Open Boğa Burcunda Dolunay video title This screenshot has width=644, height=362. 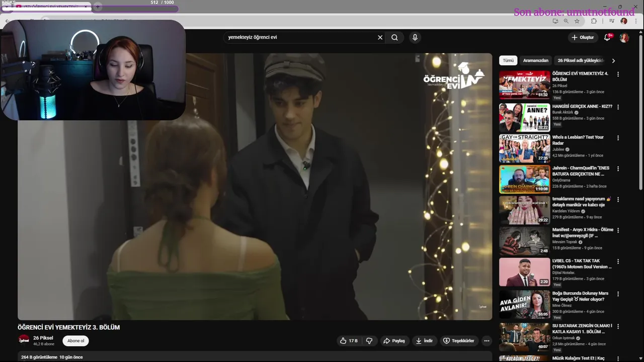coord(580,296)
